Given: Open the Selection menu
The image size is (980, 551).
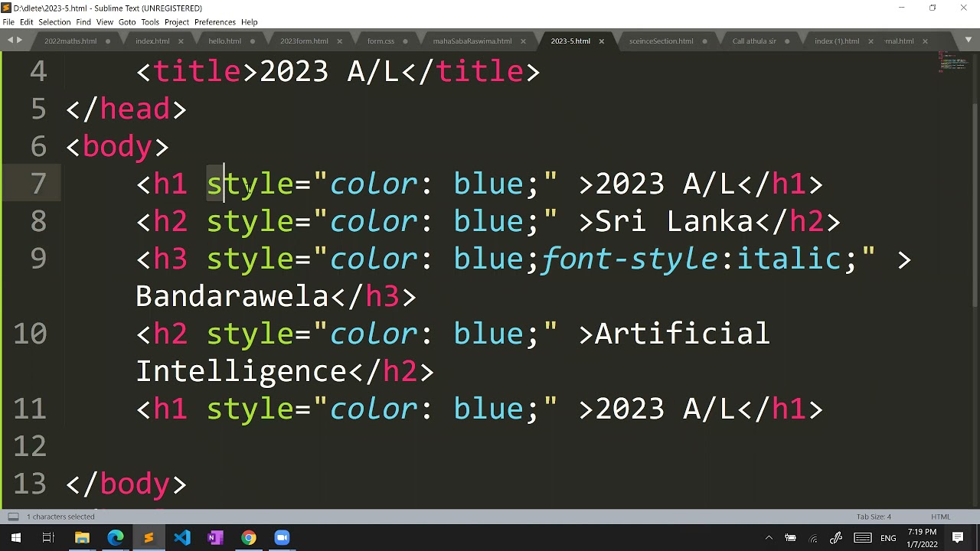Looking at the screenshot, I should (x=54, y=22).
